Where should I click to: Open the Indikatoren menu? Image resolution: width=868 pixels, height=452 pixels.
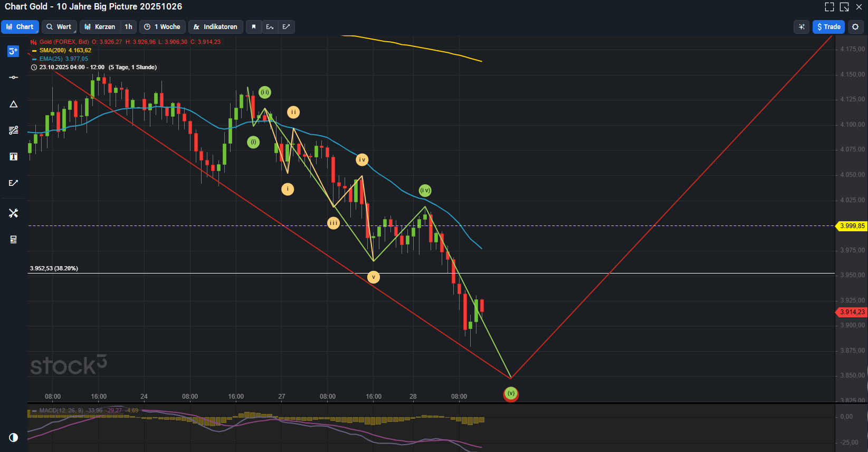click(215, 27)
